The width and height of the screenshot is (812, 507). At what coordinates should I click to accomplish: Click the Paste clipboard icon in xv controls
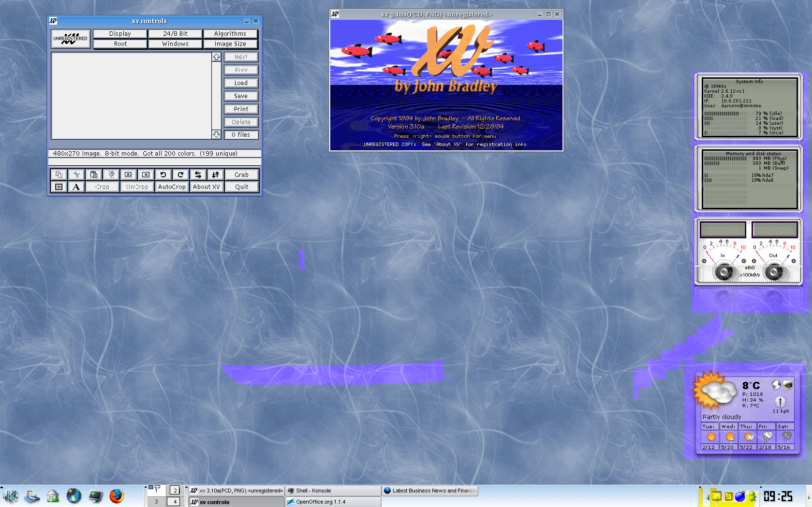click(x=94, y=174)
